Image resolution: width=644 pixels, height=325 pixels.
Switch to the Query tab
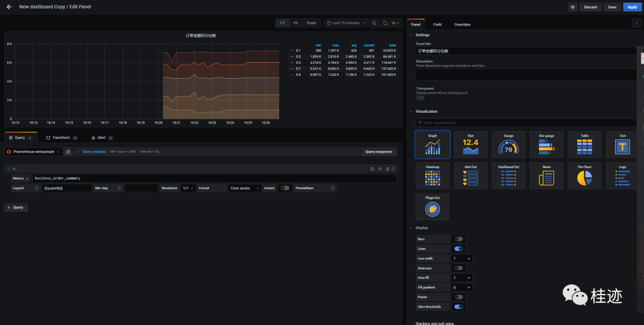coord(20,138)
